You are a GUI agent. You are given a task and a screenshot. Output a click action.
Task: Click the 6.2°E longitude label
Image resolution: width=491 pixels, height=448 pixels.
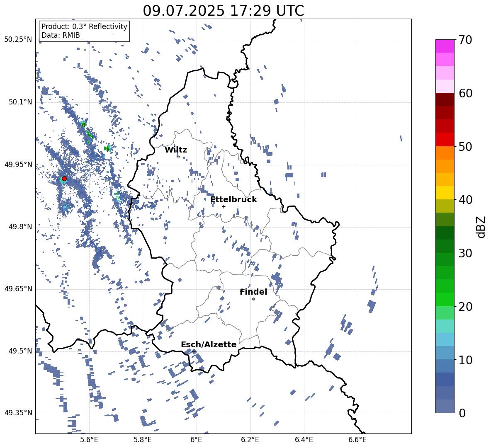pos(250,440)
